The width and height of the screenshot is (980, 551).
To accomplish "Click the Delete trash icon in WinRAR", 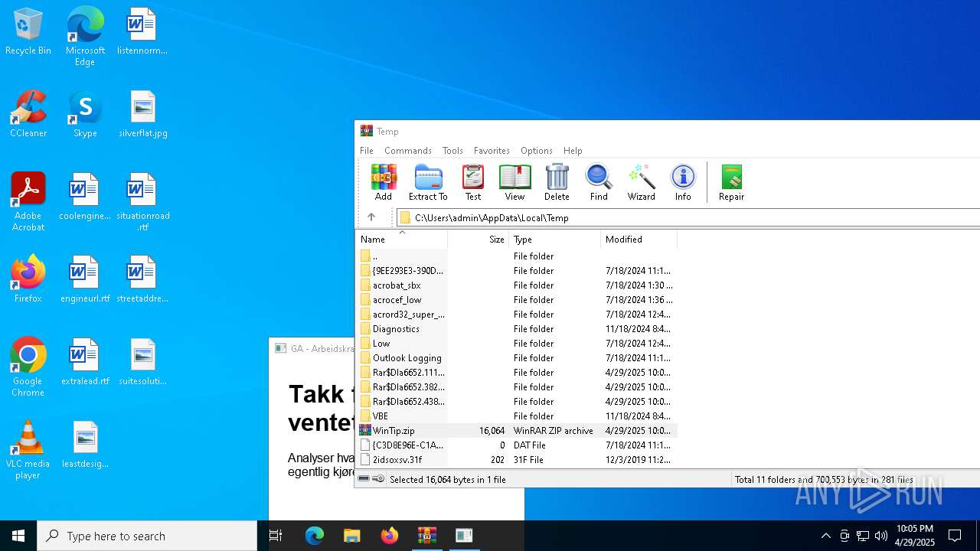I will pos(557,182).
